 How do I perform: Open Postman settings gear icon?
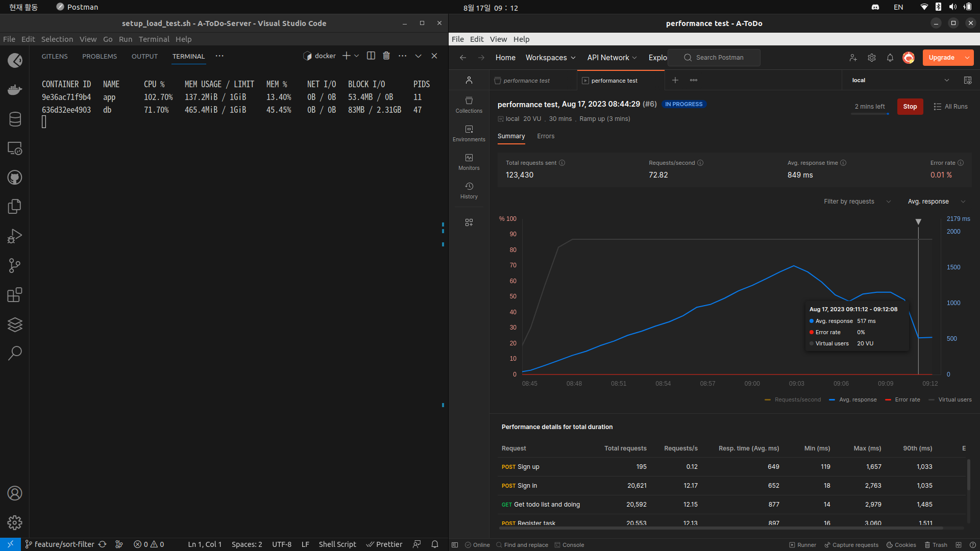[872, 58]
